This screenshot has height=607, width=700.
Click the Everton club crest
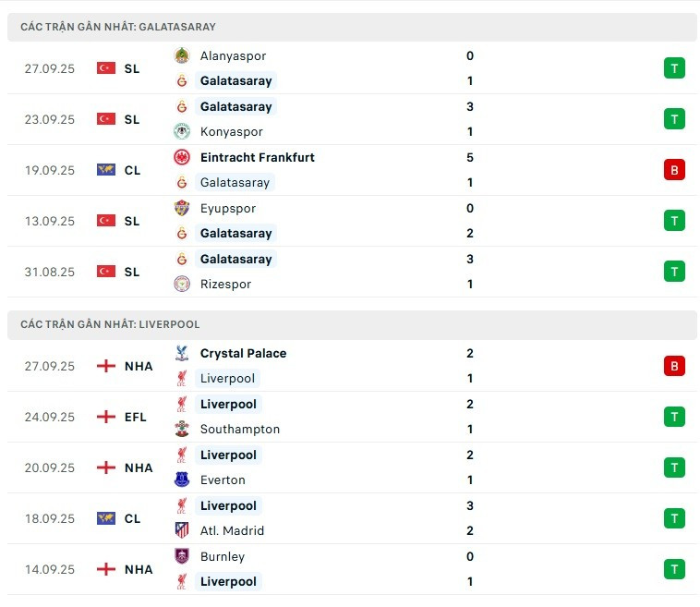coord(182,480)
